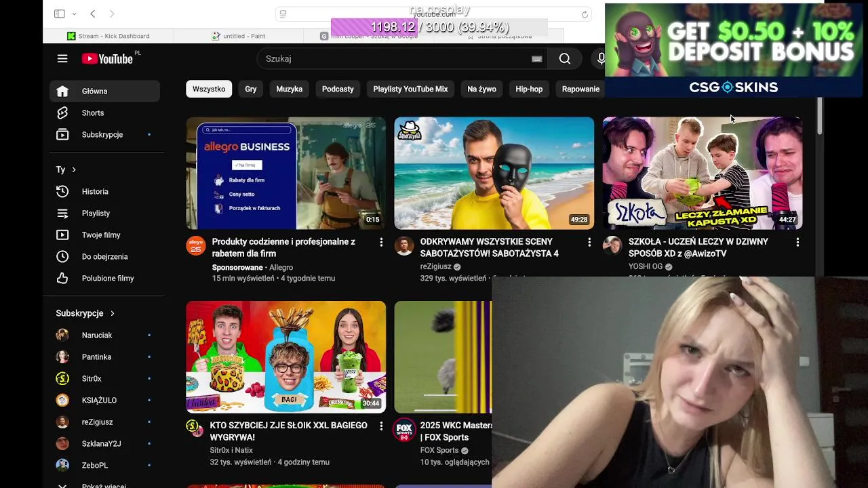Open more options for Allegro ad video
The image size is (868, 488).
381,242
